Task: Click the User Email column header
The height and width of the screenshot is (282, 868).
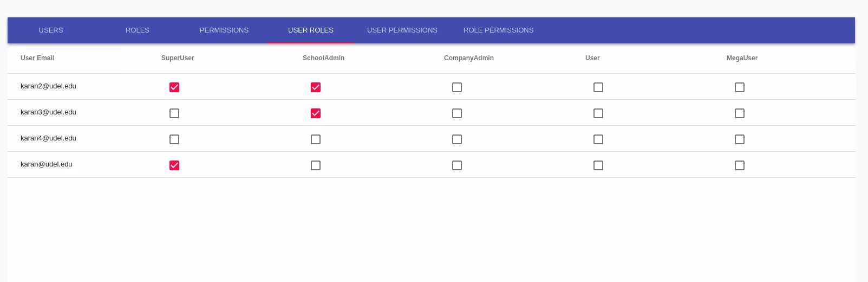Action: pyautogui.click(x=37, y=58)
